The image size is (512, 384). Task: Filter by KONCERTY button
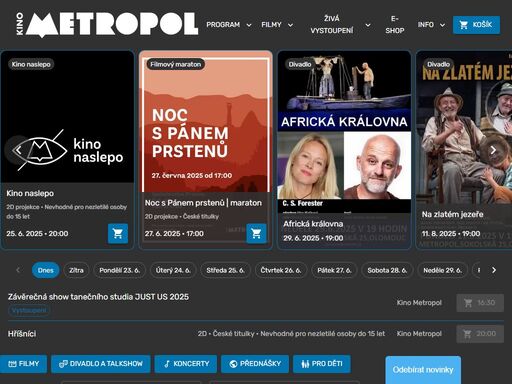coord(186,364)
